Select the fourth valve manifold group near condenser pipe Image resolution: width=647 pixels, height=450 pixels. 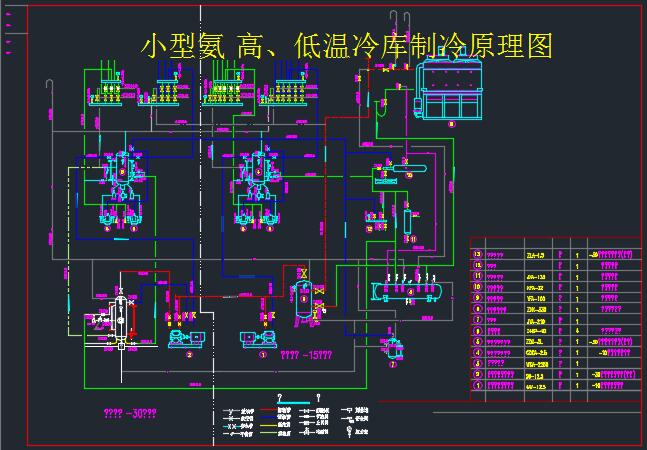[x=285, y=87]
